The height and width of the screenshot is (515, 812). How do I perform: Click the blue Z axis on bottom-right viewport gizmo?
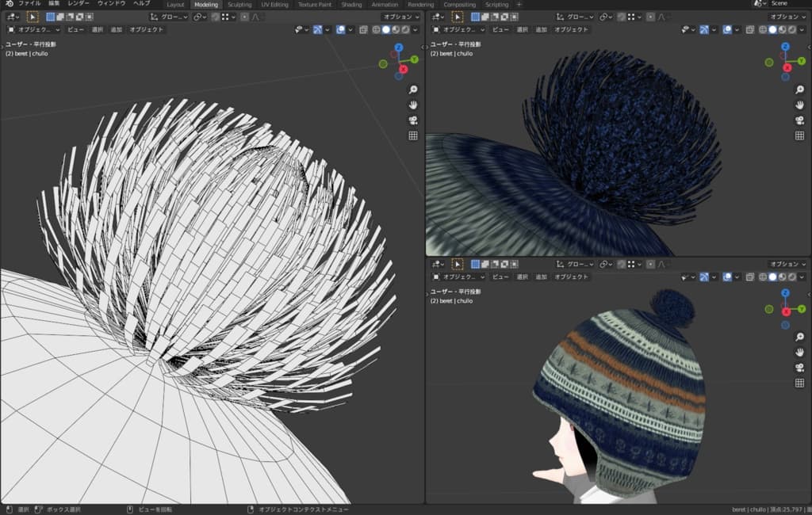click(x=785, y=294)
